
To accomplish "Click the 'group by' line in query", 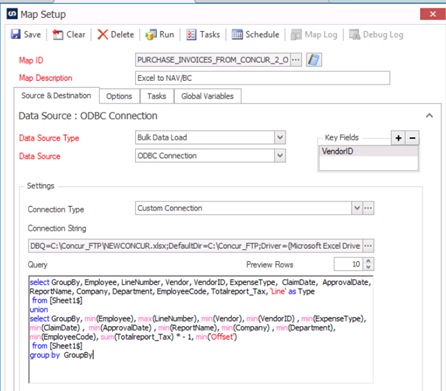I will [x=61, y=355].
